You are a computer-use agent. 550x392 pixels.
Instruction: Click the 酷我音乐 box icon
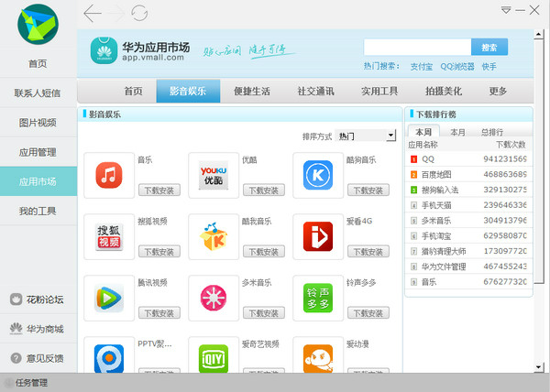pos(214,236)
